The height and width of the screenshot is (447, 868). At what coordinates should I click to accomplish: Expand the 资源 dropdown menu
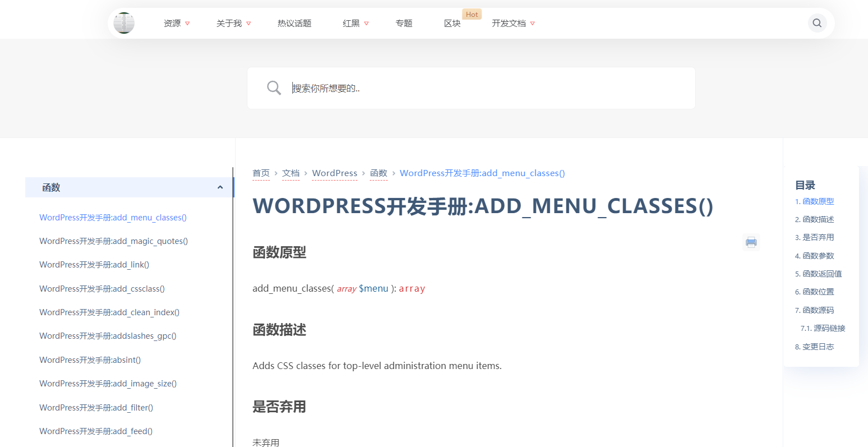click(177, 24)
